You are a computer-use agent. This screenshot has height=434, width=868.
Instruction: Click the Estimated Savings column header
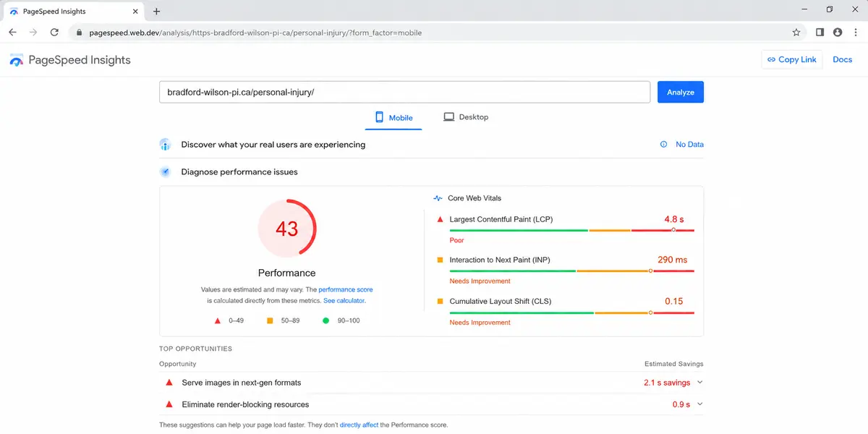click(674, 364)
